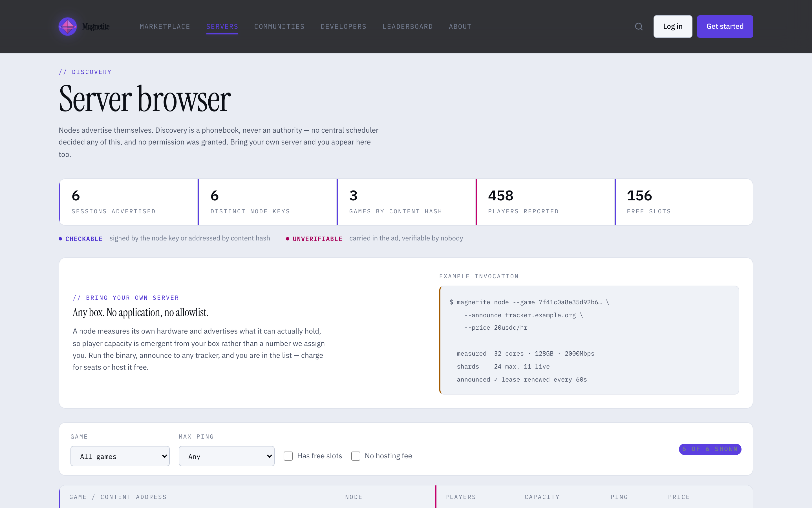Click the '--announce tracker.example.org' line

pyautogui.click(x=524, y=315)
